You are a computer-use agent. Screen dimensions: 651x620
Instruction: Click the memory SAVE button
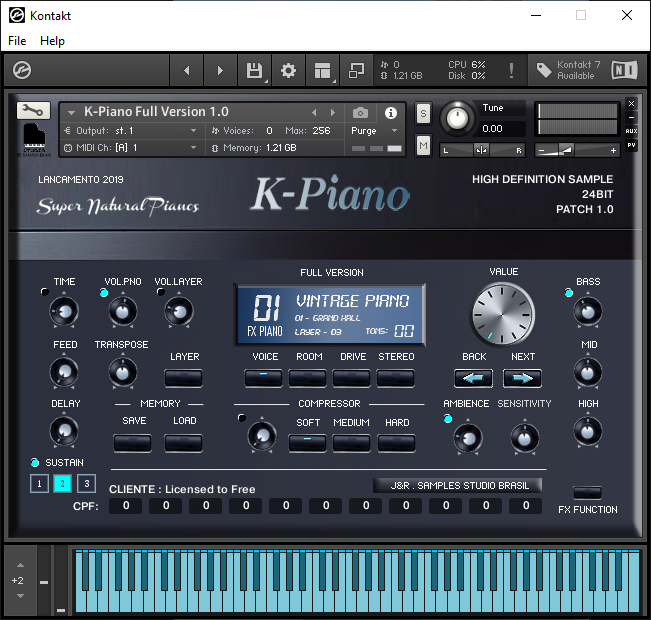(132, 443)
